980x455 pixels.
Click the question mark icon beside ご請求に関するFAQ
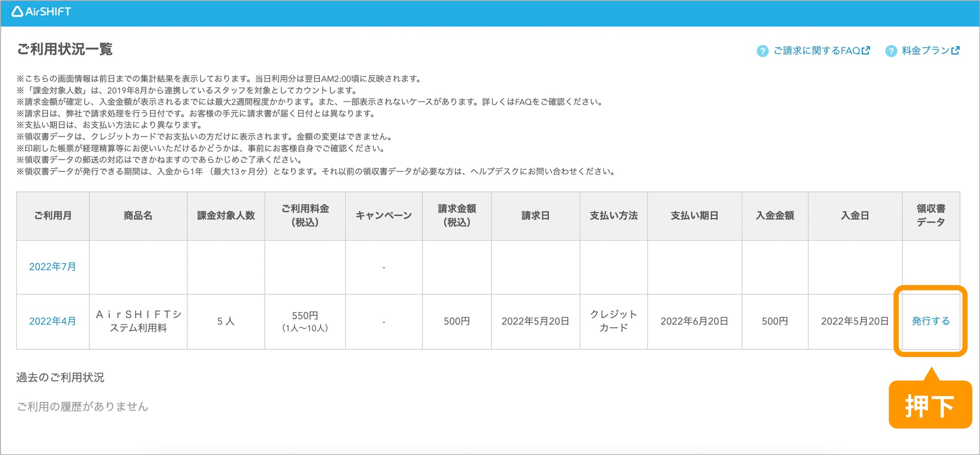point(762,51)
